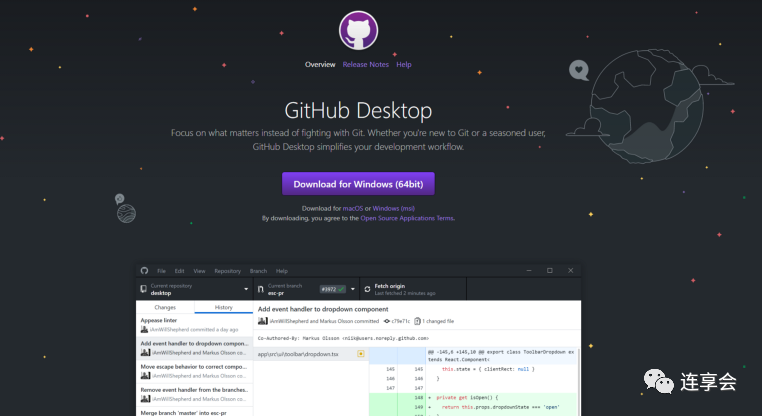Click avatar on Move escape behavior row
762x416 pixels.
tap(145, 376)
